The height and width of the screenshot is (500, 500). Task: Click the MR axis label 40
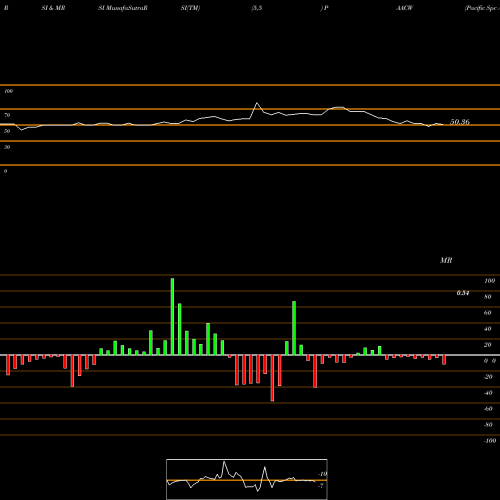click(x=488, y=329)
